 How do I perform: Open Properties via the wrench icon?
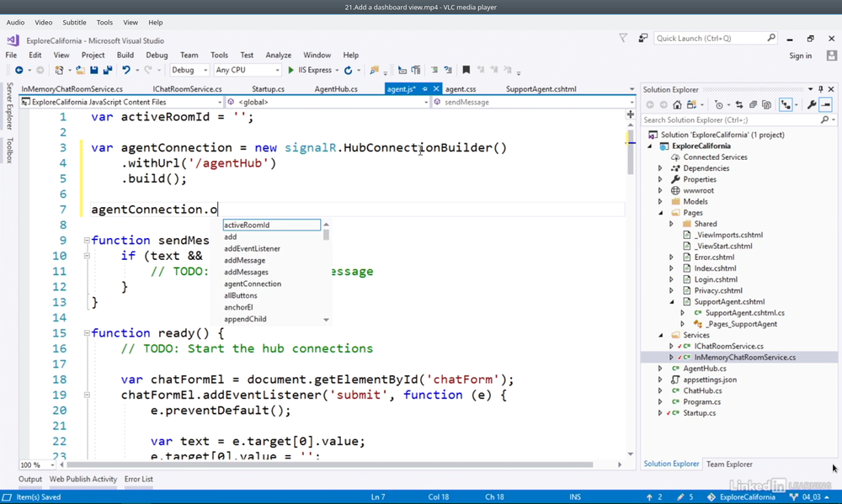click(812, 104)
